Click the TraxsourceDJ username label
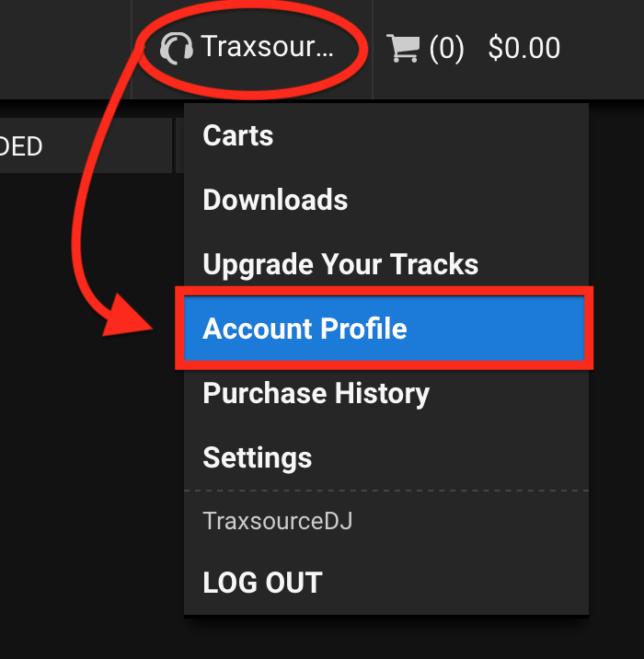 pos(277,522)
